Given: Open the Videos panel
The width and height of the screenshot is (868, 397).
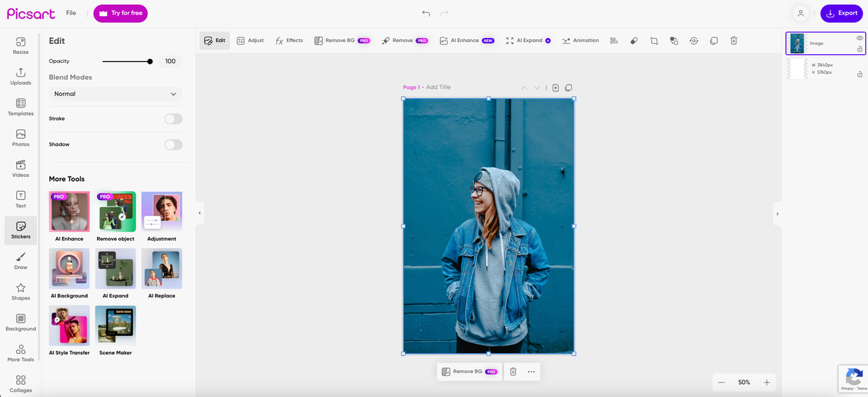Looking at the screenshot, I should pyautogui.click(x=20, y=169).
